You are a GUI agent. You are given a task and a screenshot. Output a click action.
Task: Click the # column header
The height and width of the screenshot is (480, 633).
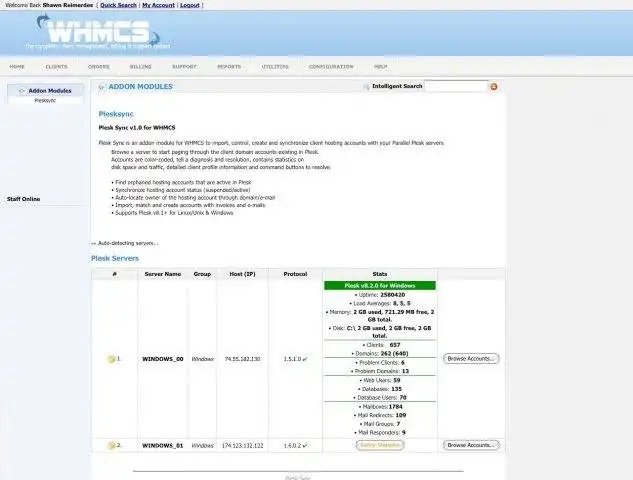(115, 274)
